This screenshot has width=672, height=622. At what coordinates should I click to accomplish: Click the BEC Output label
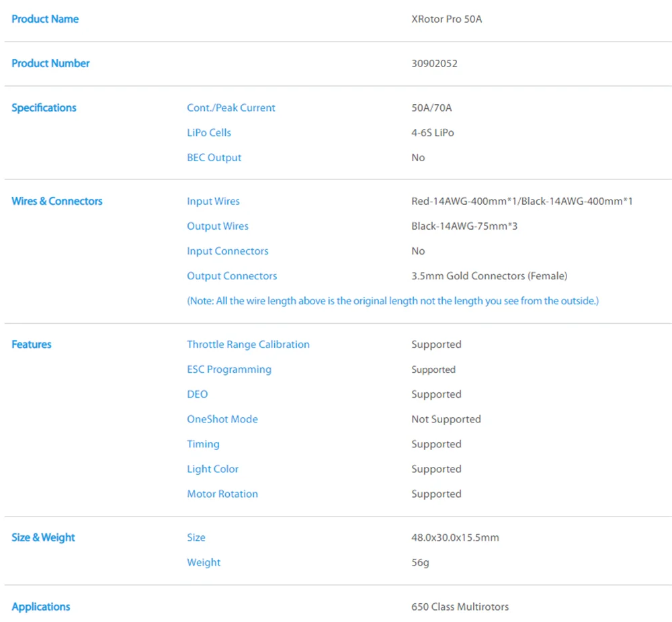pyautogui.click(x=214, y=157)
